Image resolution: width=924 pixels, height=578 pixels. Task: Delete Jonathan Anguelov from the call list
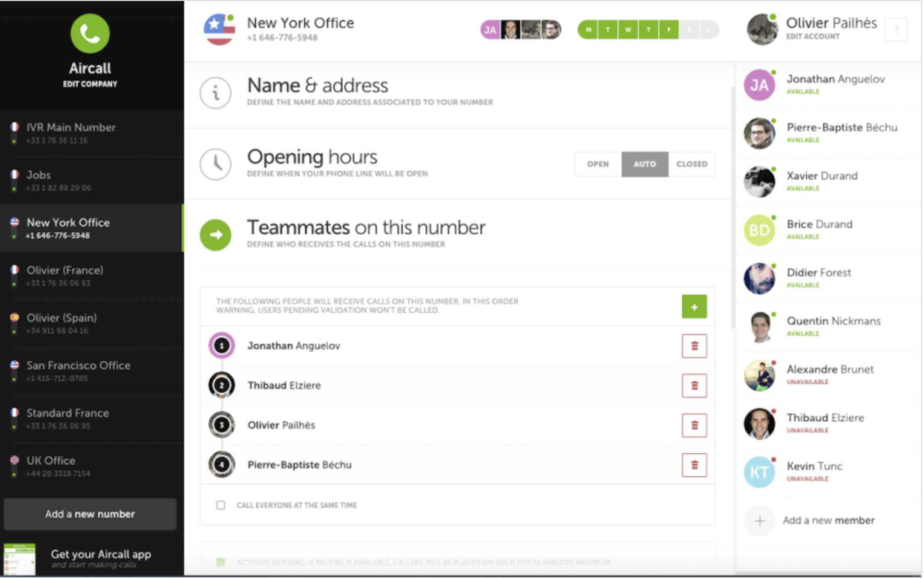[x=694, y=346]
